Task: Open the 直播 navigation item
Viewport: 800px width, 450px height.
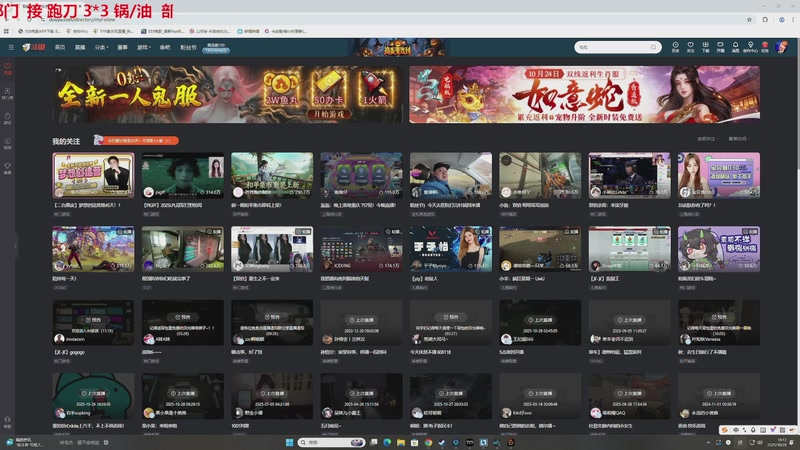Action: tap(80, 47)
